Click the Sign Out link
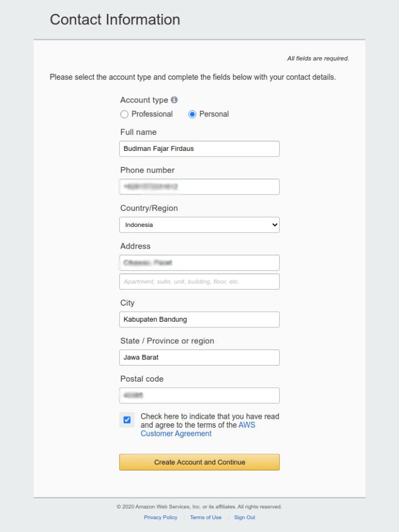This screenshot has height=532, width=399. pyautogui.click(x=244, y=518)
